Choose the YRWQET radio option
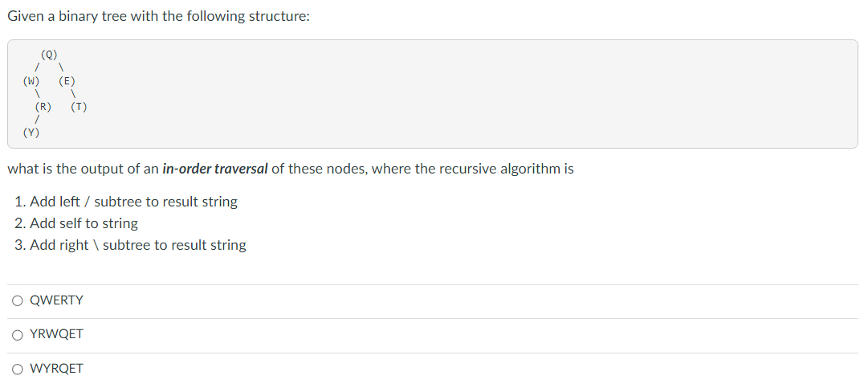Image resolution: width=868 pixels, height=388 pixels. (18, 335)
